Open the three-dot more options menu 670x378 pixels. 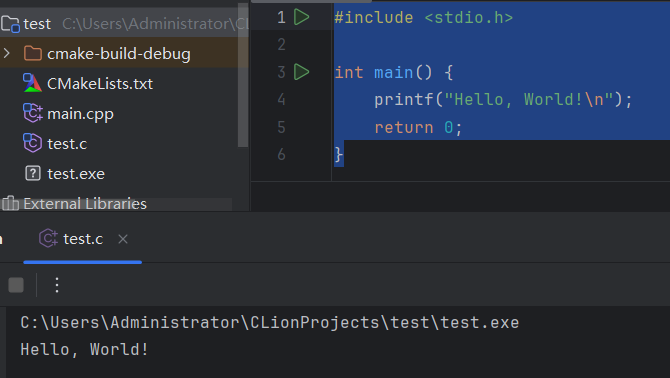point(57,285)
